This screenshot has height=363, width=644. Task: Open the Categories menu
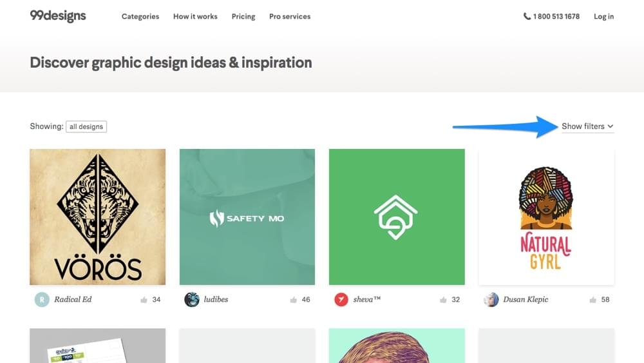140,17
